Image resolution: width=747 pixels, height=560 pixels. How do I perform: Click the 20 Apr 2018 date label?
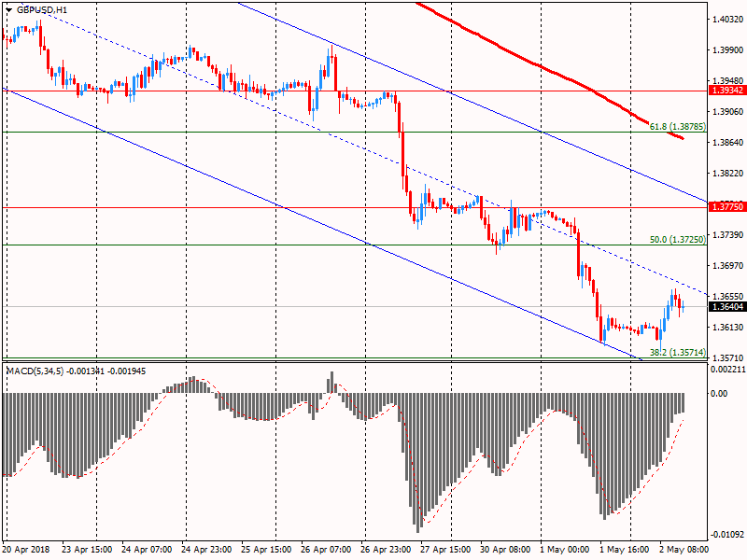click(27, 551)
